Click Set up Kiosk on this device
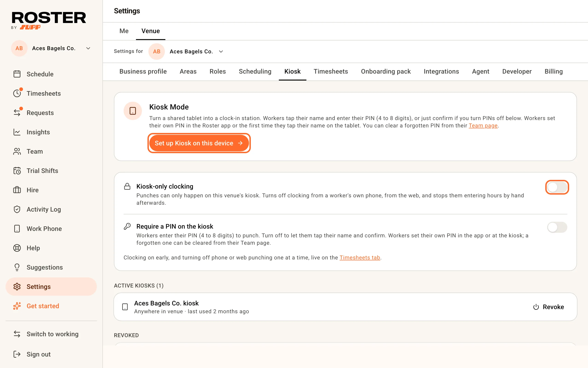 [199, 143]
